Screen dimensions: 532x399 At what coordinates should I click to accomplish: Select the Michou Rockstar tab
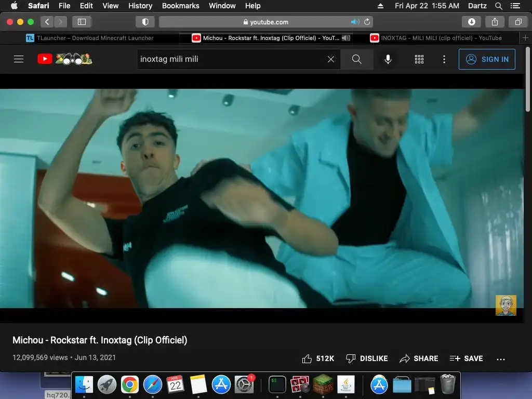(266, 38)
